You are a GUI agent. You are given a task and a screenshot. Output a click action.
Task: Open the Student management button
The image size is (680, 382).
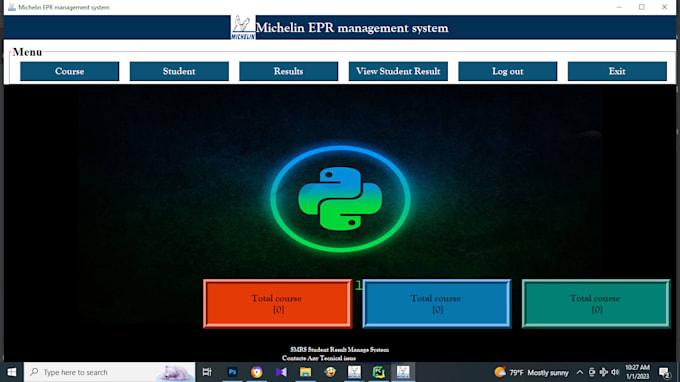pyautogui.click(x=179, y=71)
